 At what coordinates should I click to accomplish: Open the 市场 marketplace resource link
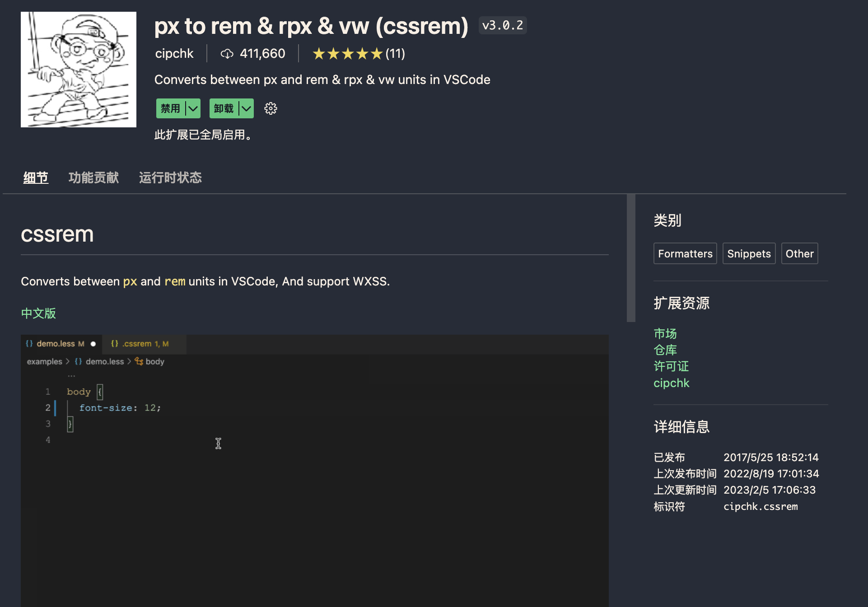click(x=665, y=333)
